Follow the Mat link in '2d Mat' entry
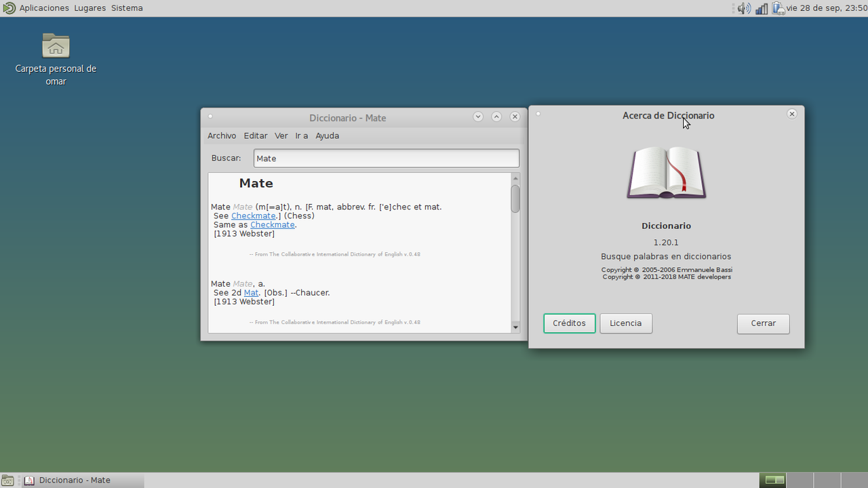The image size is (868, 488). [251, 293]
